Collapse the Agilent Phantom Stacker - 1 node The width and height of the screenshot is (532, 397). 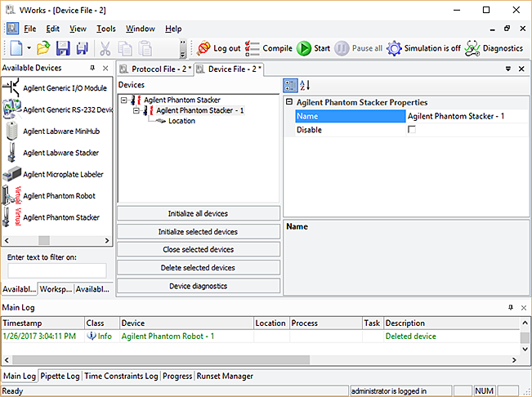click(136, 110)
